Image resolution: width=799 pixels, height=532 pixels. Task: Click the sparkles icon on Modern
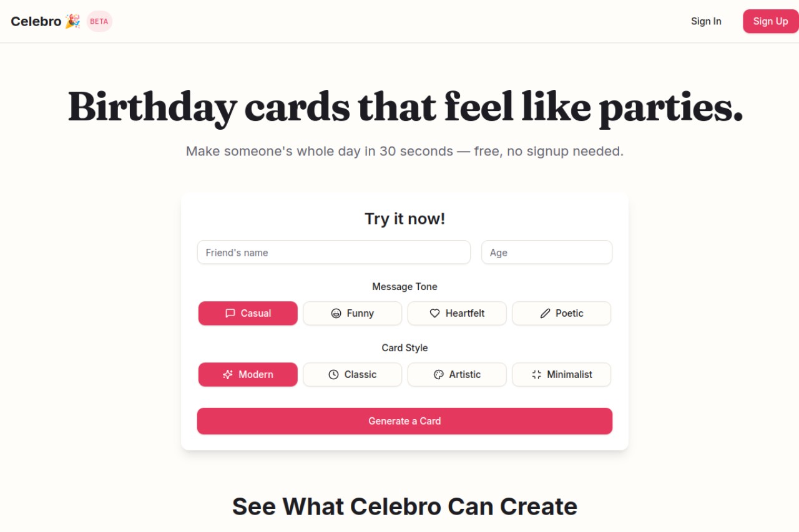(x=228, y=374)
